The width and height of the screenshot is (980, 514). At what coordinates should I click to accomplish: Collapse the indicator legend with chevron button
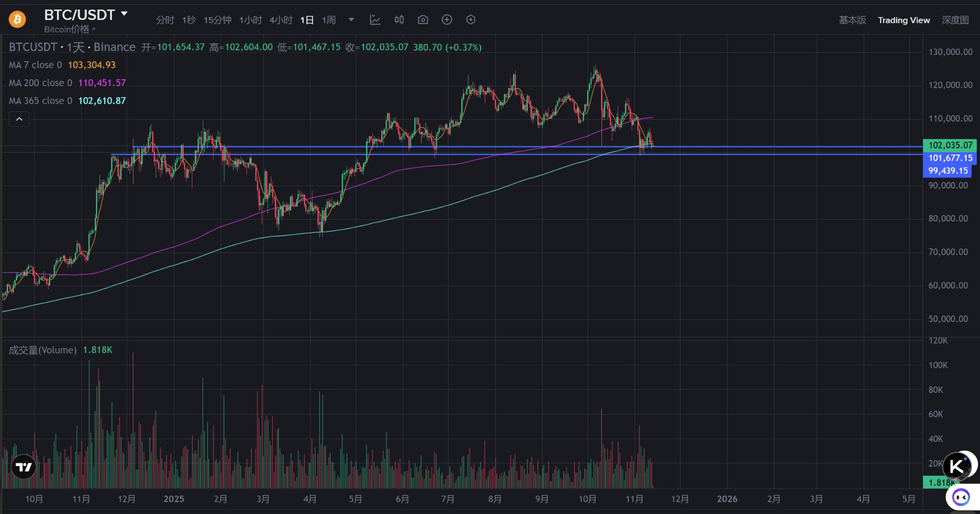19,119
